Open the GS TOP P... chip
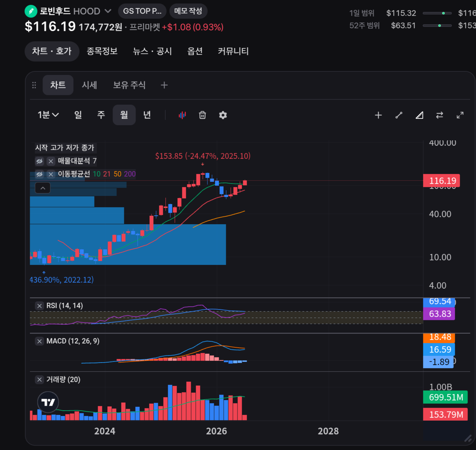 tap(142, 11)
